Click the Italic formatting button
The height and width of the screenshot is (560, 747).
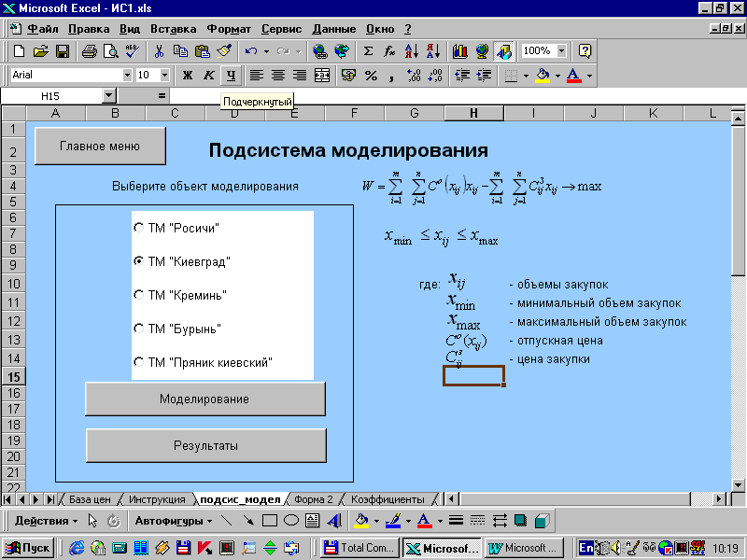click(208, 76)
